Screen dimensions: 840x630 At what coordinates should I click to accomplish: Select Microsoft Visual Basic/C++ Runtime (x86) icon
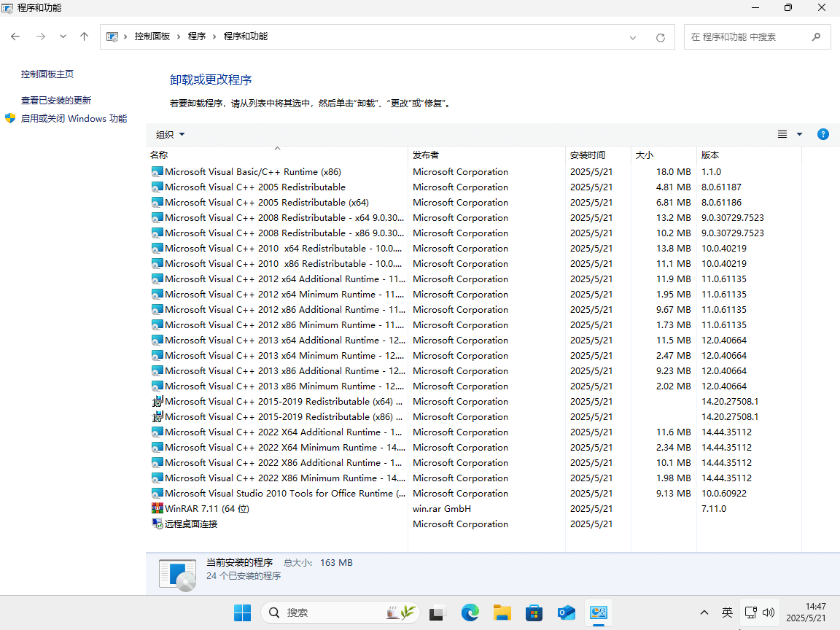[157, 172]
